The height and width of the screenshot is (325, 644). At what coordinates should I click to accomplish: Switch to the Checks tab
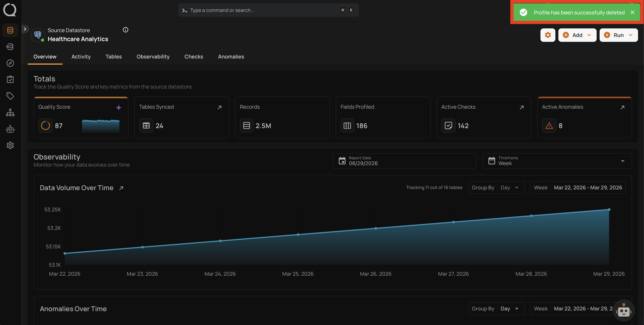tap(194, 57)
